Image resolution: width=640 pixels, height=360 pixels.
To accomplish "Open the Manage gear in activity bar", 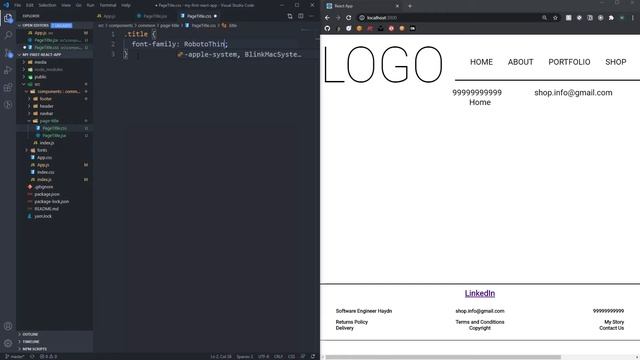I will 8,343.
